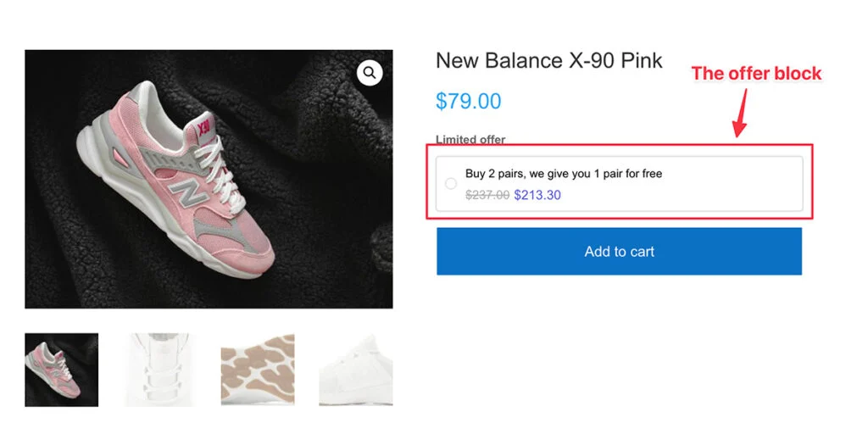Click the discounted $213.30 price
Screen dimensions: 868x445
click(x=537, y=195)
